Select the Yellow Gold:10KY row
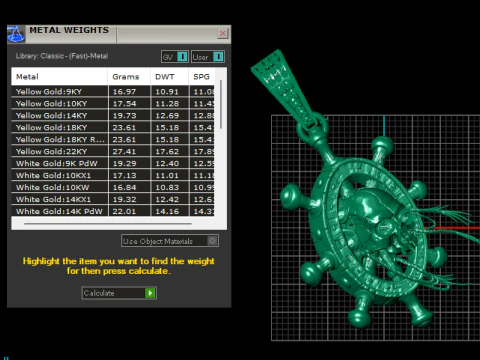The image size is (480, 360). coord(113,104)
